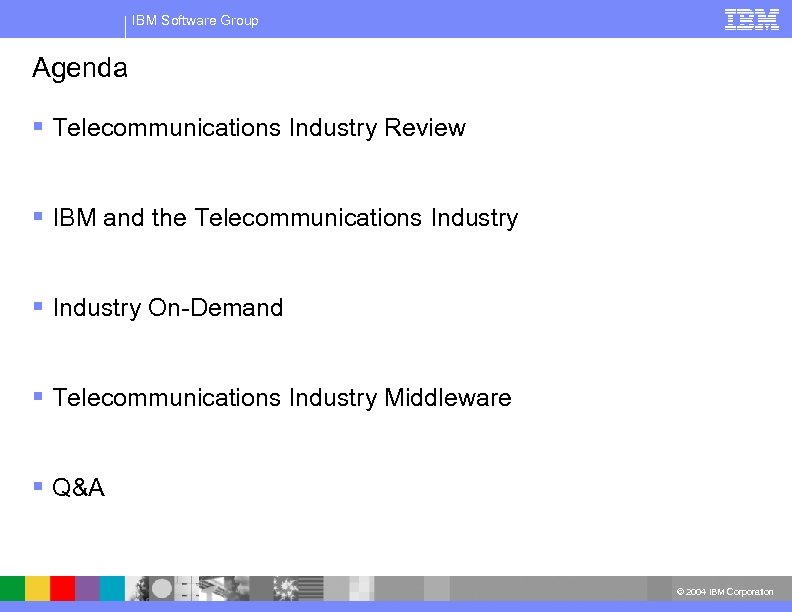The height and width of the screenshot is (612, 792).
Task: Select 'IBM and the Telecommunications Industry' item
Action: coord(285,218)
